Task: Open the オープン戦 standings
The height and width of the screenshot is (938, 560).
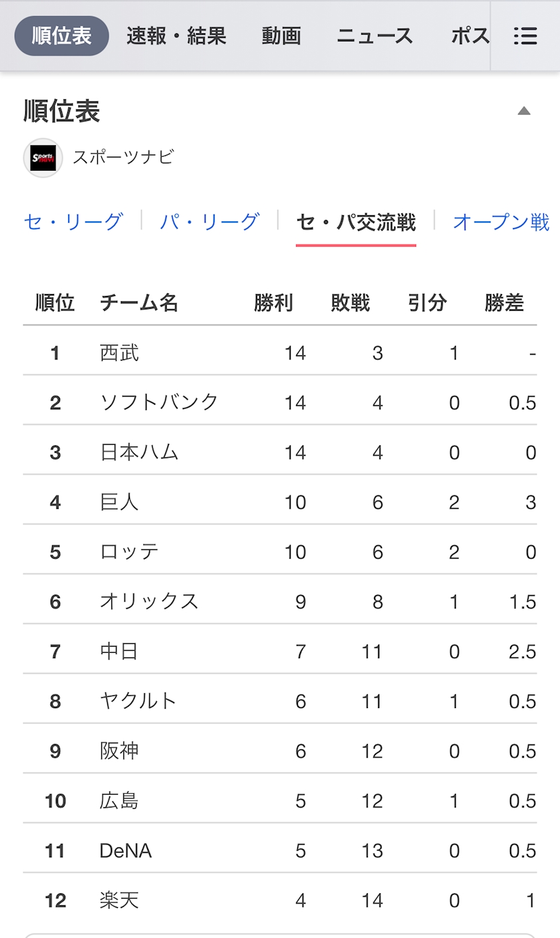Action: [501, 221]
